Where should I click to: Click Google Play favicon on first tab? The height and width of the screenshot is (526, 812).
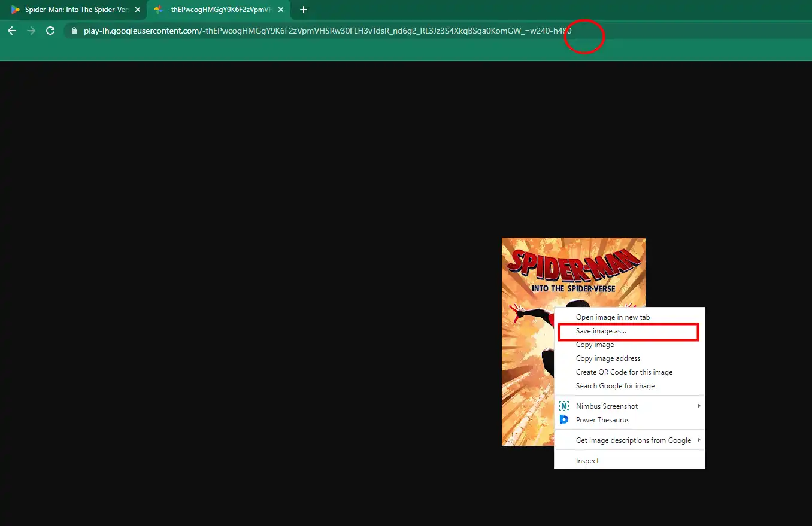(16, 10)
